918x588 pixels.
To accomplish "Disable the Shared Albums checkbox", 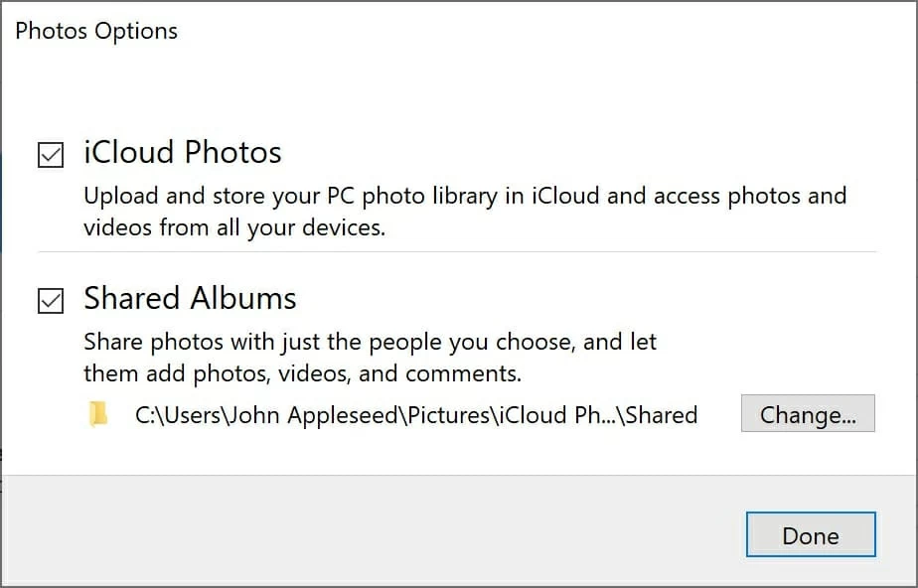I will (x=51, y=298).
